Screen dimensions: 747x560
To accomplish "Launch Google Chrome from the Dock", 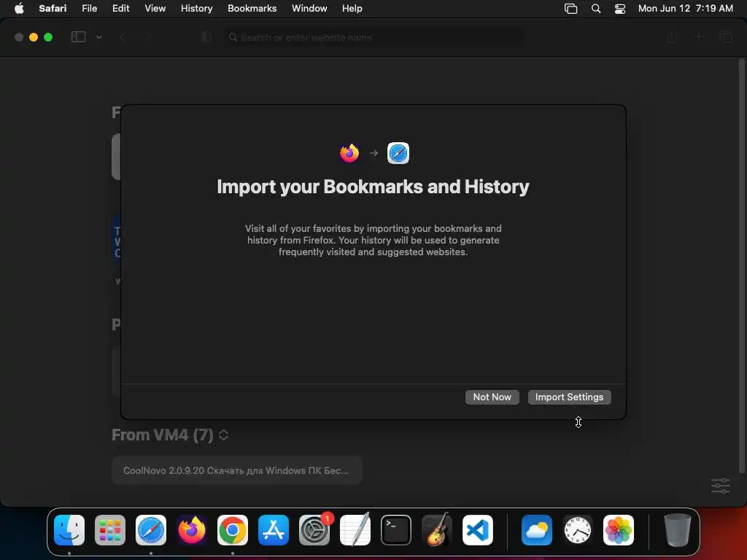I will tap(233, 530).
